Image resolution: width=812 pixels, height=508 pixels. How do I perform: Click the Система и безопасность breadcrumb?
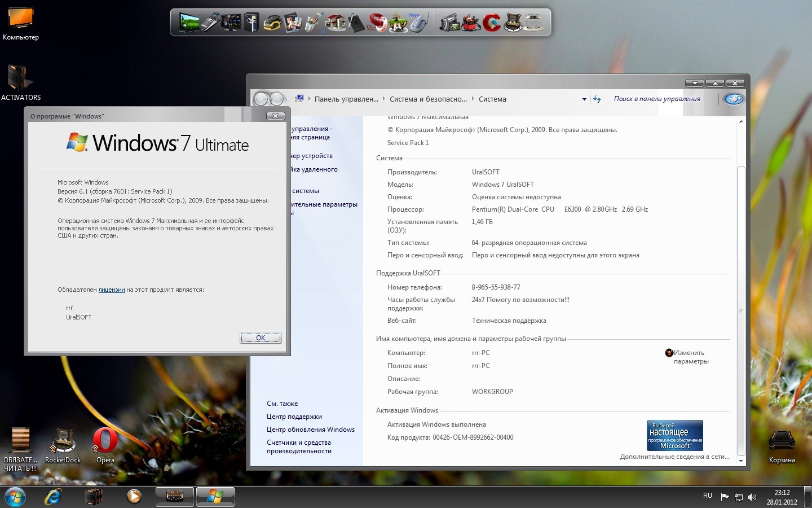pos(428,99)
